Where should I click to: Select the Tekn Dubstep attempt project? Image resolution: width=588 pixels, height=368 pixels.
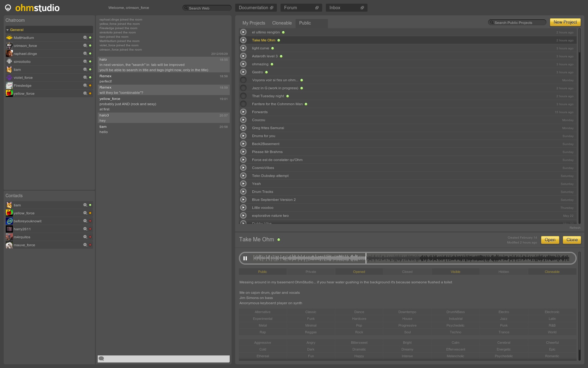click(x=408, y=176)
